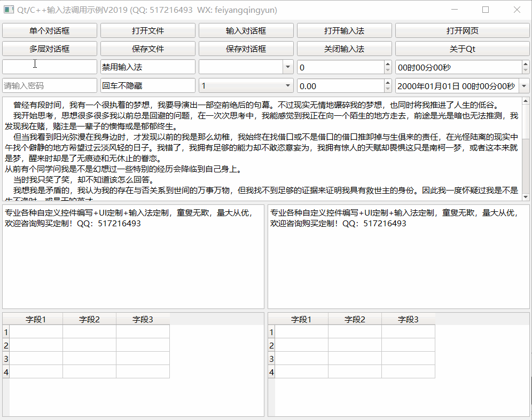This screenshot has height=420, width=532.
Task: Select row 1 header in left table
Action: (6, 332)
